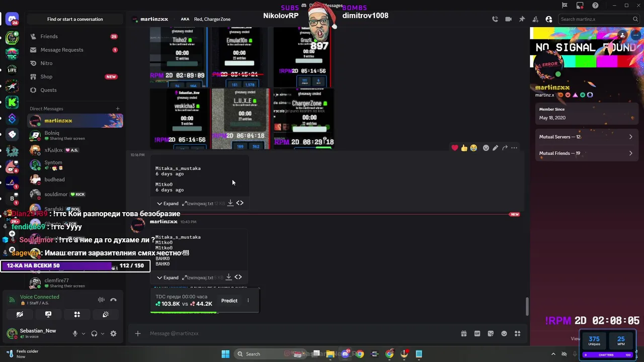
Task: Open the Discord inbox icon
Action: click(x=580, y=6)
